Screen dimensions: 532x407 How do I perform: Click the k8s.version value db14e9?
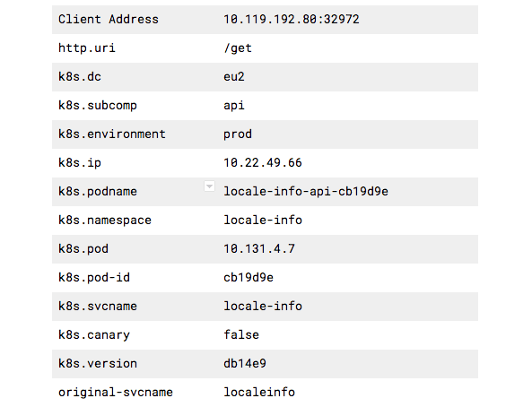[245, 364]
